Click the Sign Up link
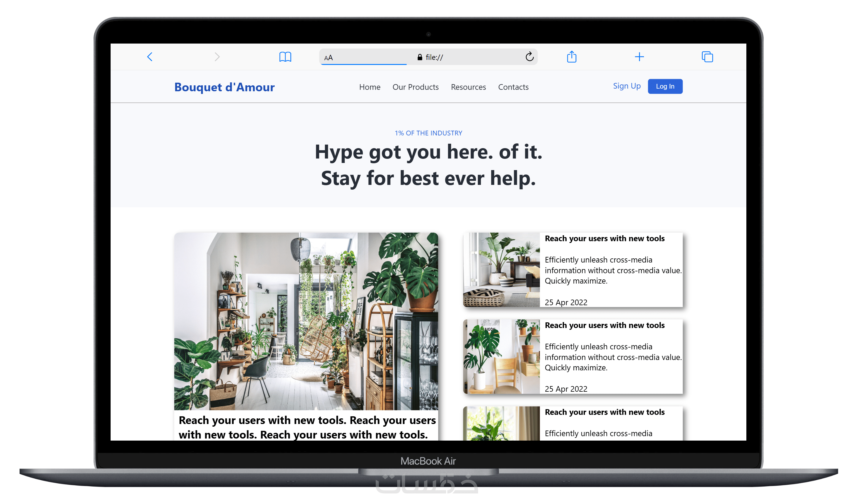The image size is (854, 504). (627, 86)
